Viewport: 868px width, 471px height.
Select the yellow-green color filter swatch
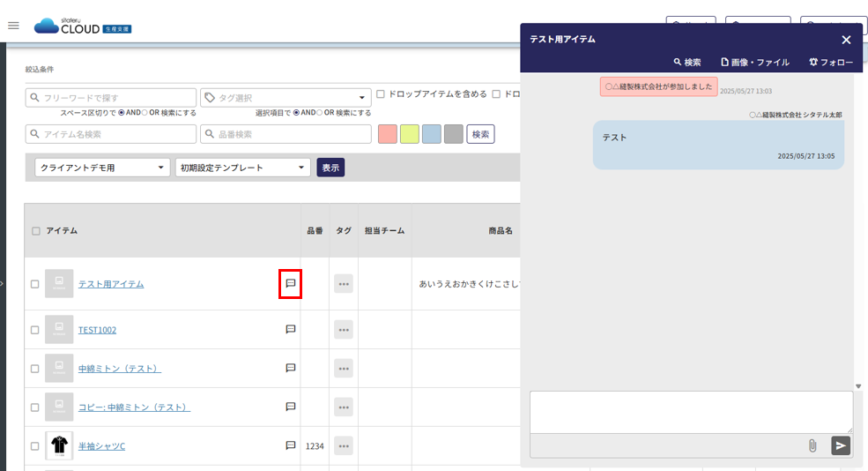point(410,134)
